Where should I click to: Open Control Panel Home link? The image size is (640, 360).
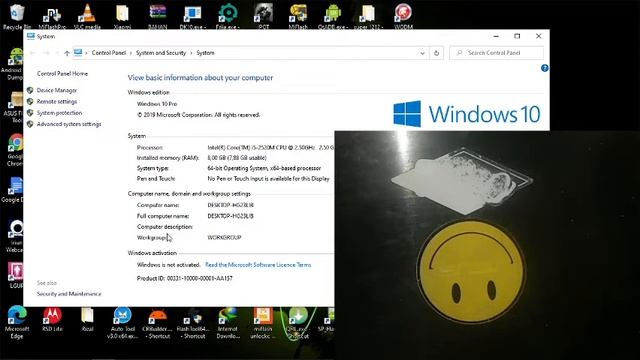(62, 73)
